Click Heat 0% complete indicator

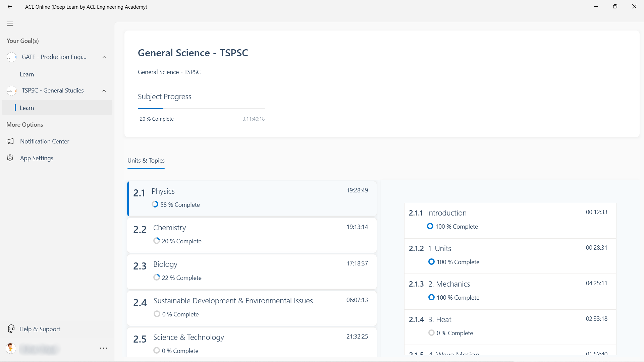[431, 333]
